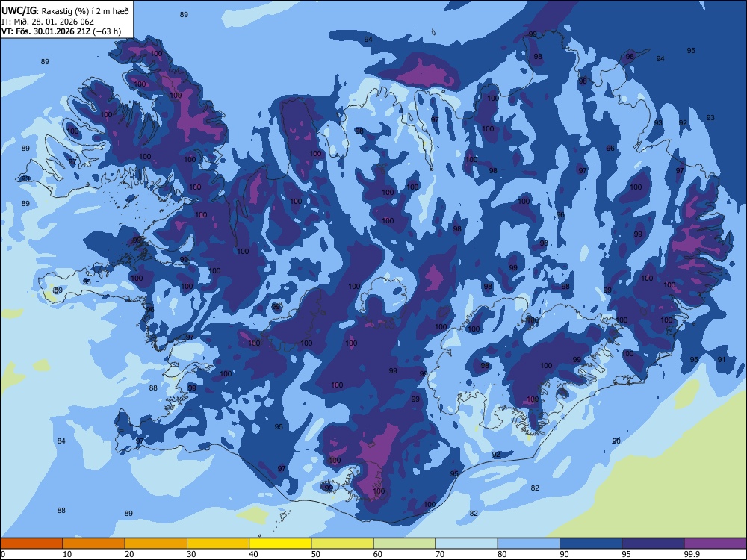The image size is (747, 560).
Task: Select the legend tick label '50'
Action: [x=316, y=554]
